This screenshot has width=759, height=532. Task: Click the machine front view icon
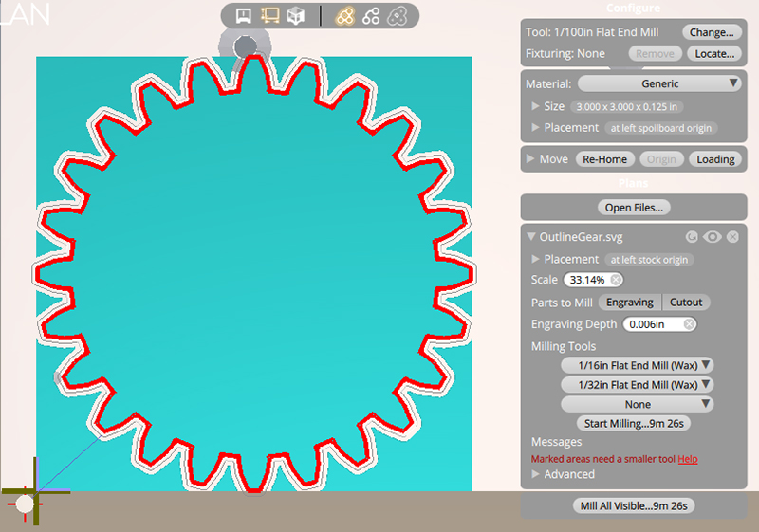coord(244,15)
